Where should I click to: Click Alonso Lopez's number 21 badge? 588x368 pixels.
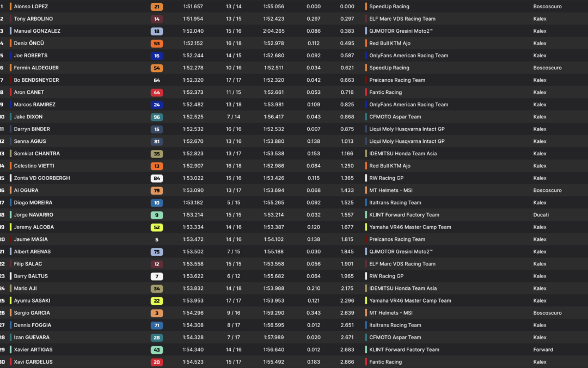click(157, 7)
